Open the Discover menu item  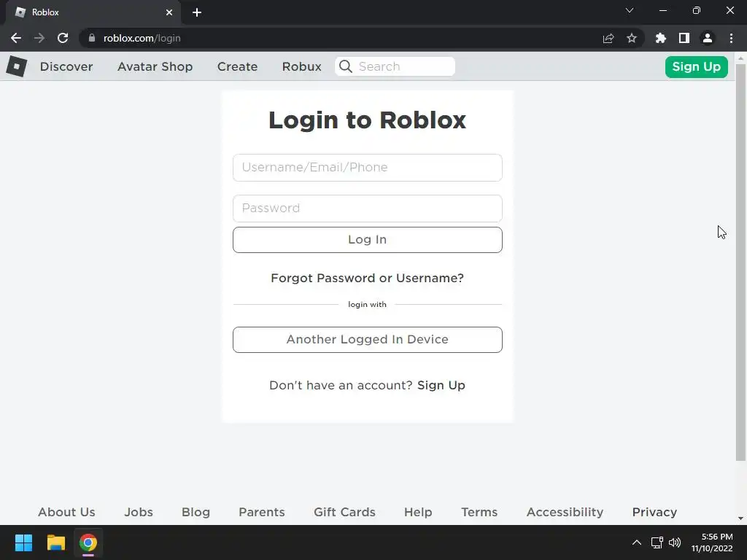(66, 66)
